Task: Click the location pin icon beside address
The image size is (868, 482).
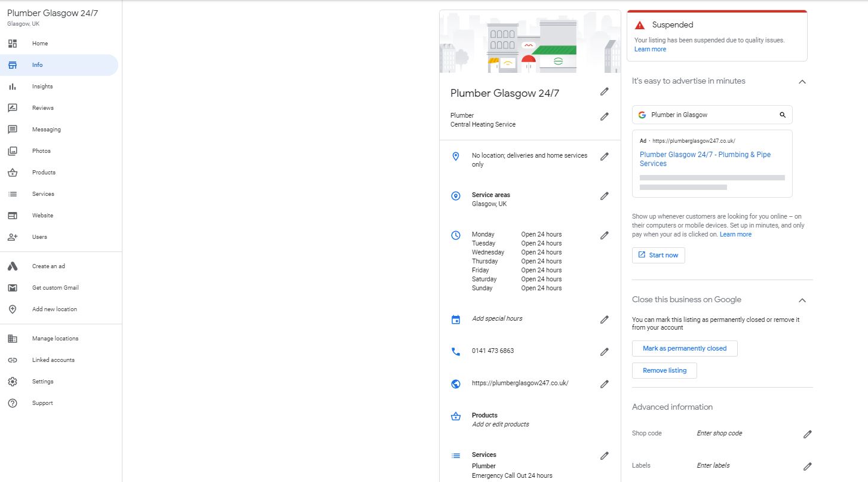Action: [456, 156]
